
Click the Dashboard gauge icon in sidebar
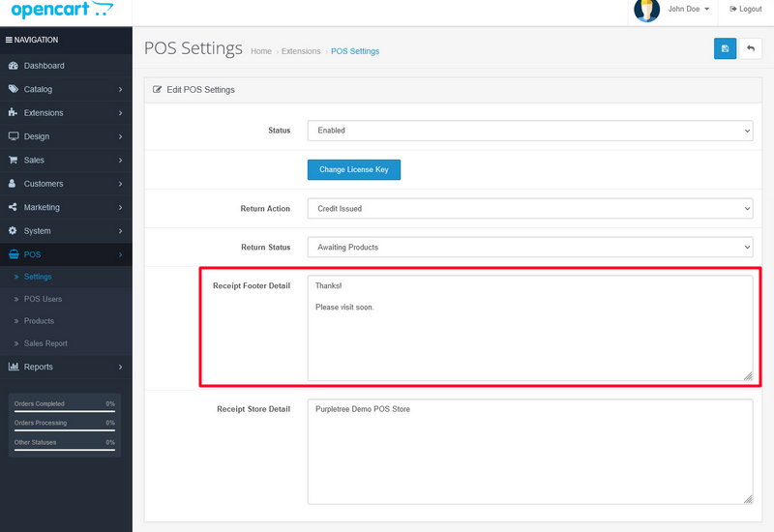14,66
